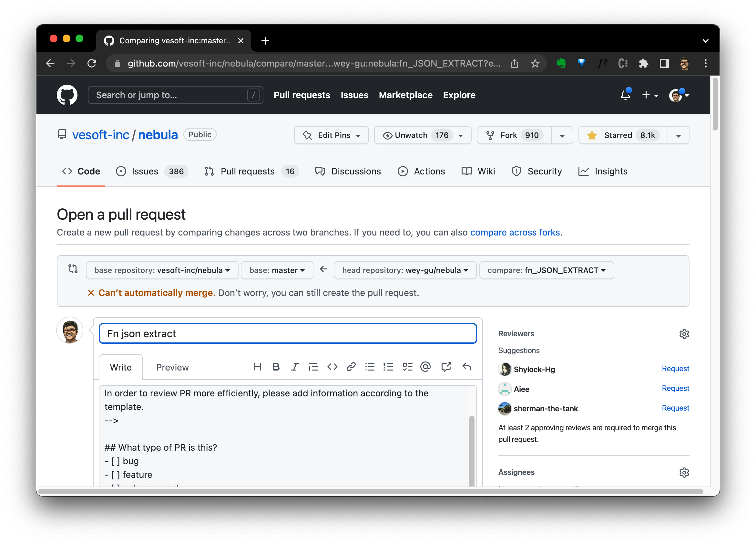Expand compare: fn_JSON_EXTRACT dropdown
Viewport: 756px width, 544px height.
tap(546, 270)
